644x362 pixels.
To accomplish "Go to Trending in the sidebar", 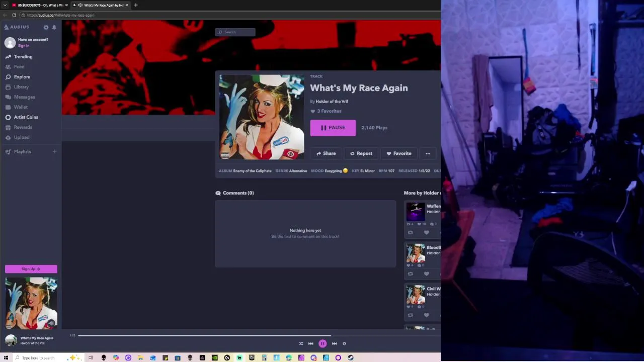I will pyautogui.click(x=23, y=57).
